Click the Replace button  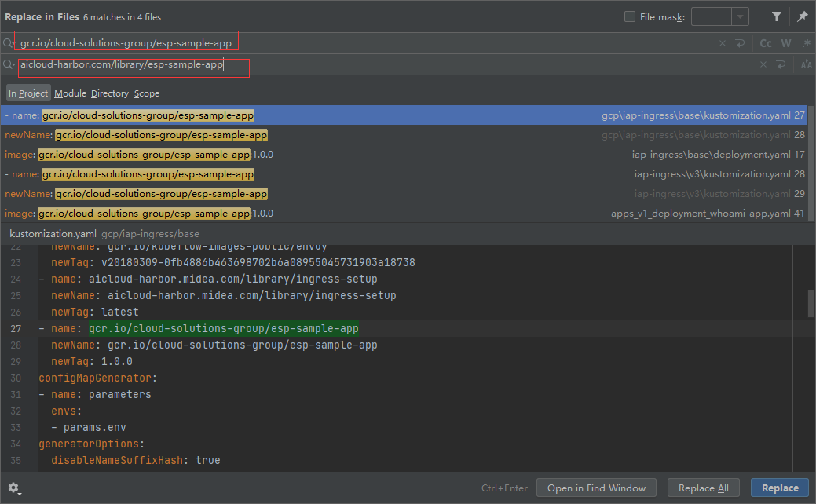point(780,488)
